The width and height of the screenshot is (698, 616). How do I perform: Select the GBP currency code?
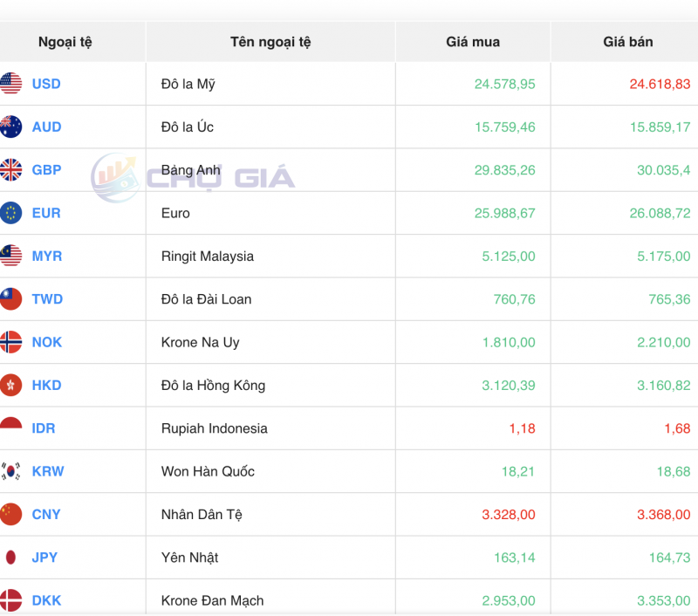[x=46, y=170]
